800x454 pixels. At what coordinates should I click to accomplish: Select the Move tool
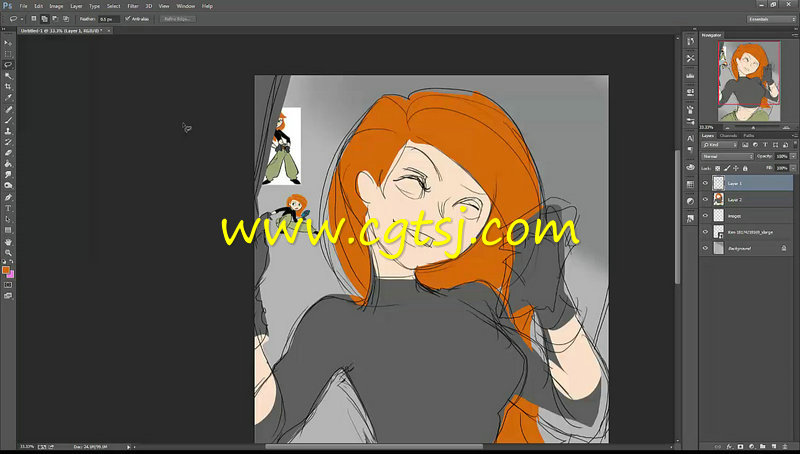pyautogui.click(x=8, y=43)
